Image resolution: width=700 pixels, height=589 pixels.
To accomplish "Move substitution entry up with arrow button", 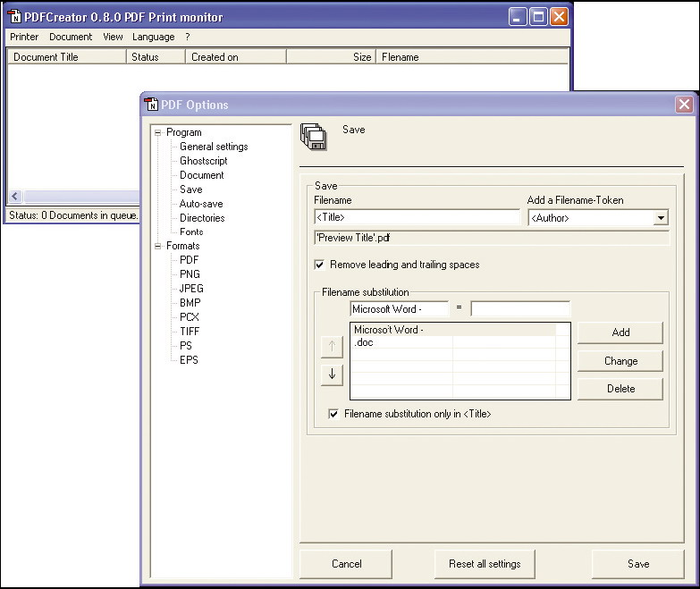I will click(332, 346).
